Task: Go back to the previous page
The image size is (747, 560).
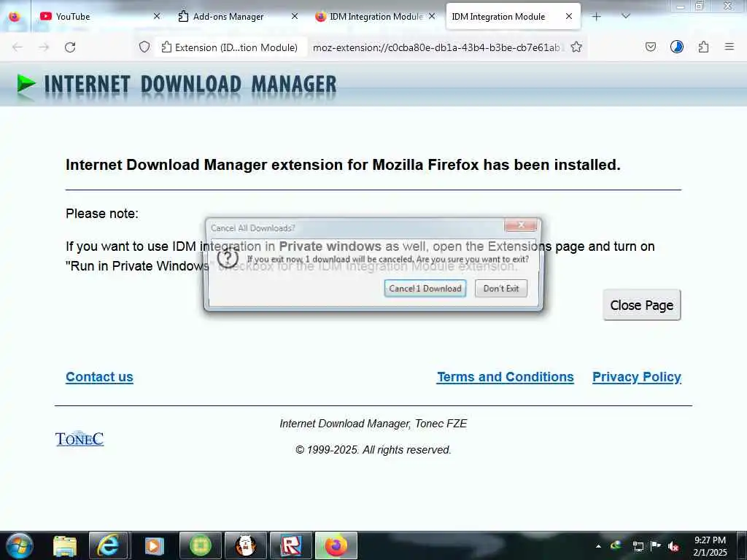Action: 18,47
